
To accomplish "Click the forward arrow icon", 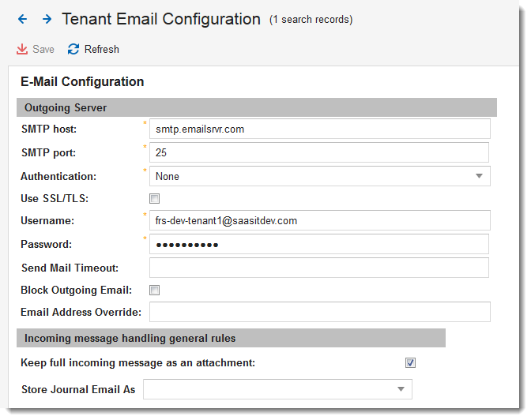I will click(x=47, y=19).
